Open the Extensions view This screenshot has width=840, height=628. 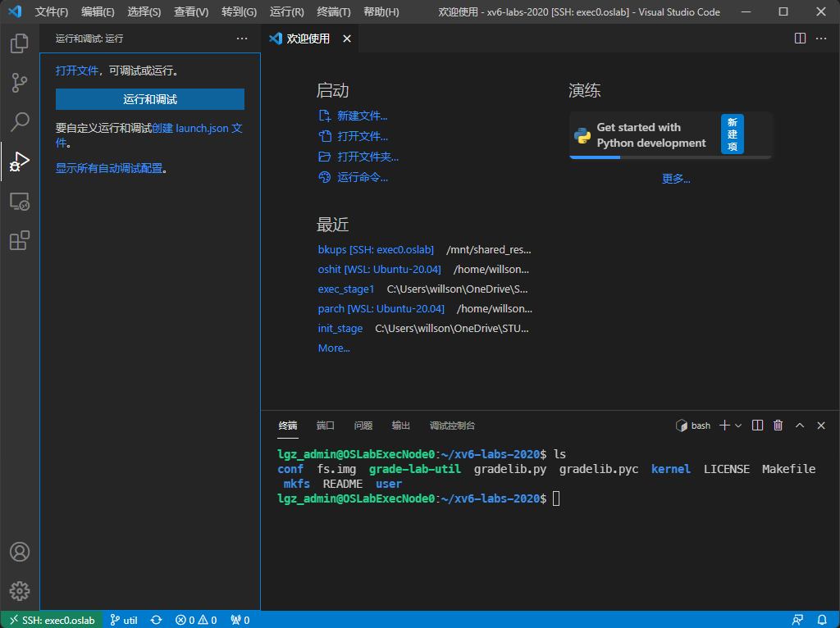pos(18,240)
